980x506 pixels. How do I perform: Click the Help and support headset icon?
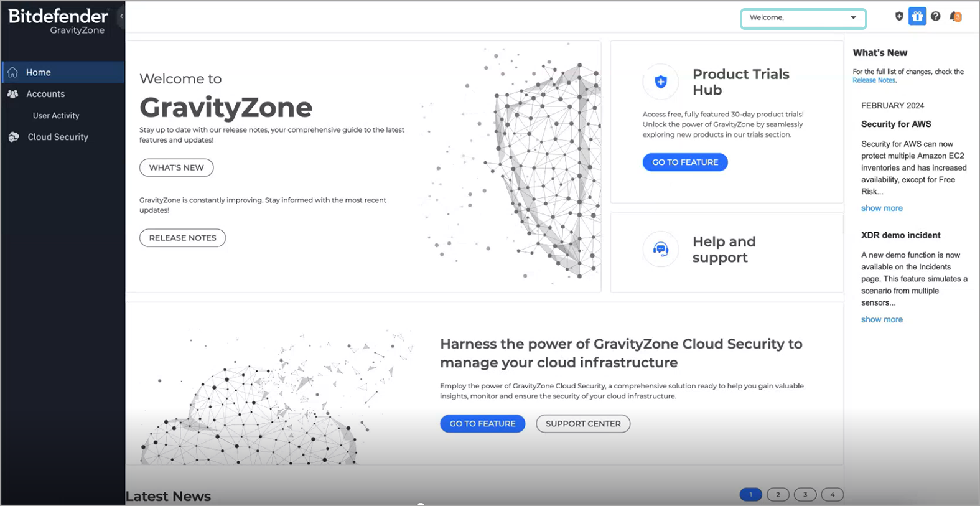click(x=661, y=250)
